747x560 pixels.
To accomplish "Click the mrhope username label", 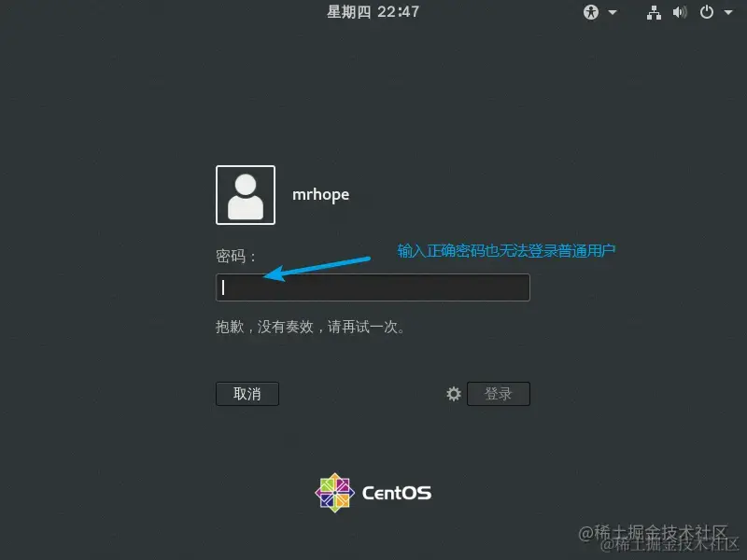I will coord(320,195).
